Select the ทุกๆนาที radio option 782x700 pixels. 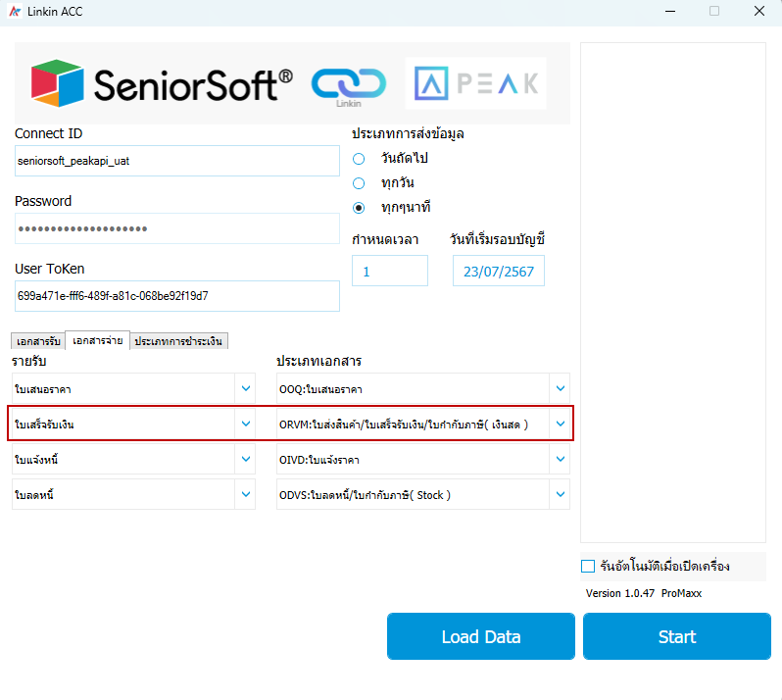click(x=359, y=208)
